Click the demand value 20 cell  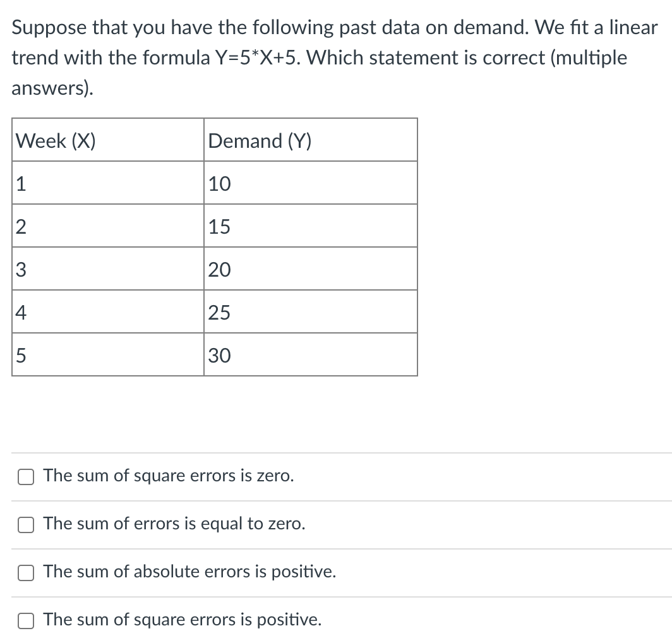point(310,269)
